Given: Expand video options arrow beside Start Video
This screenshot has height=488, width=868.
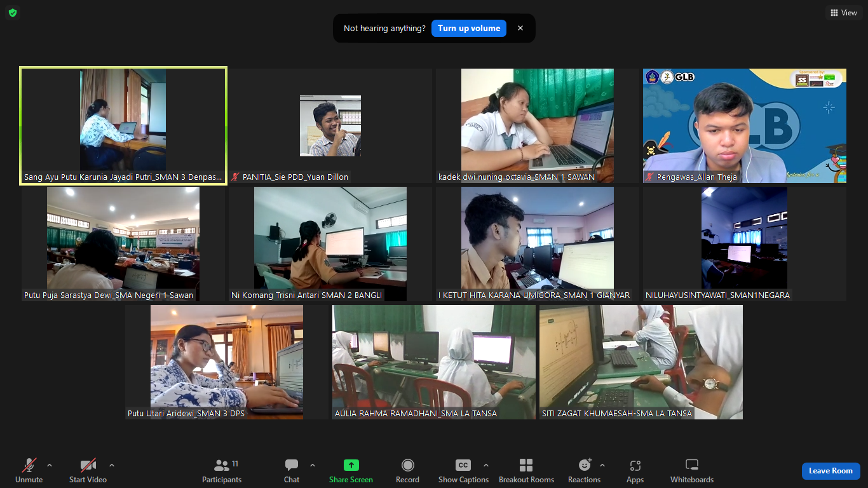Looking at the screenshot, I should pos(112,465).
